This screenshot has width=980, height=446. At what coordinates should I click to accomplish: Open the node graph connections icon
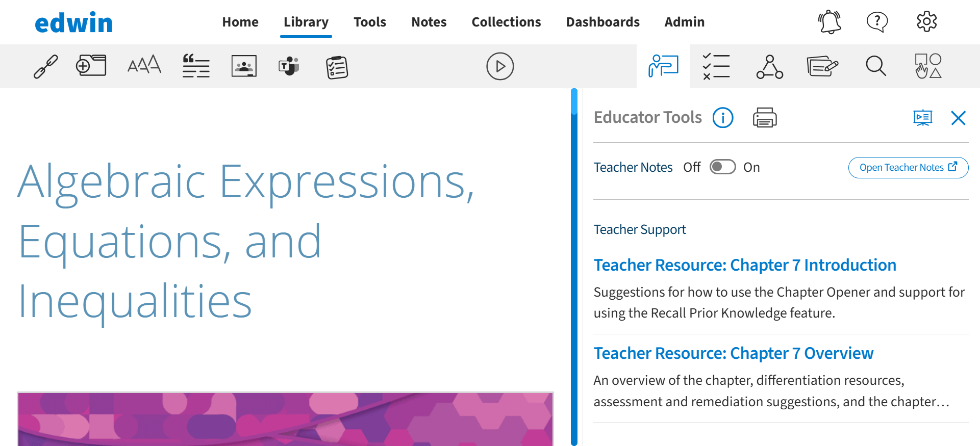pyautogui.click(x=770, y=67)
